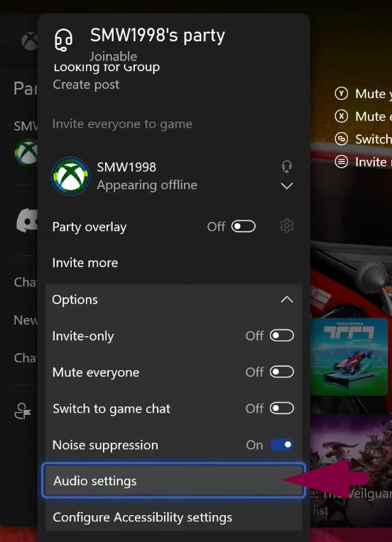Click the small gamerpic in the left sidebar
The image size is (392, 542).
coord(26,152)
